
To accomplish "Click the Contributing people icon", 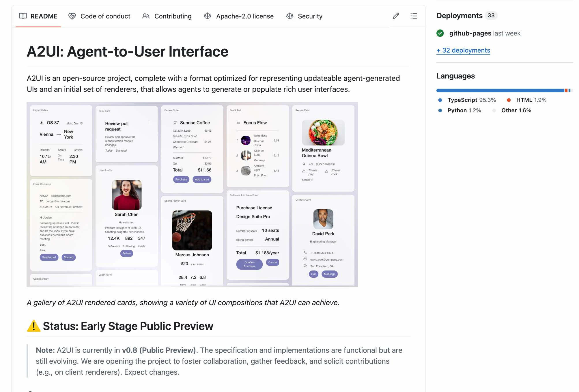I will 146,16.
